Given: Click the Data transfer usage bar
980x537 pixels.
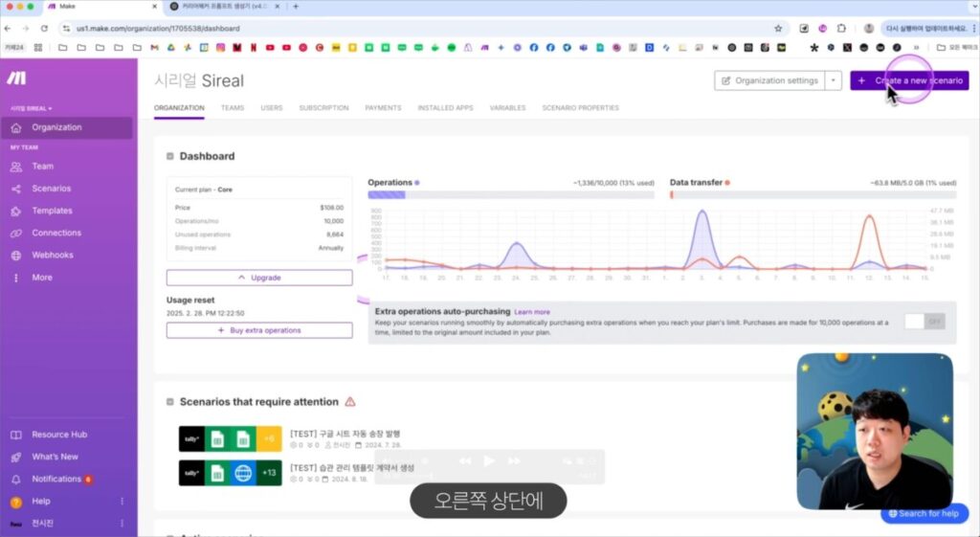Looking at the screenshot, I should 813,195.
